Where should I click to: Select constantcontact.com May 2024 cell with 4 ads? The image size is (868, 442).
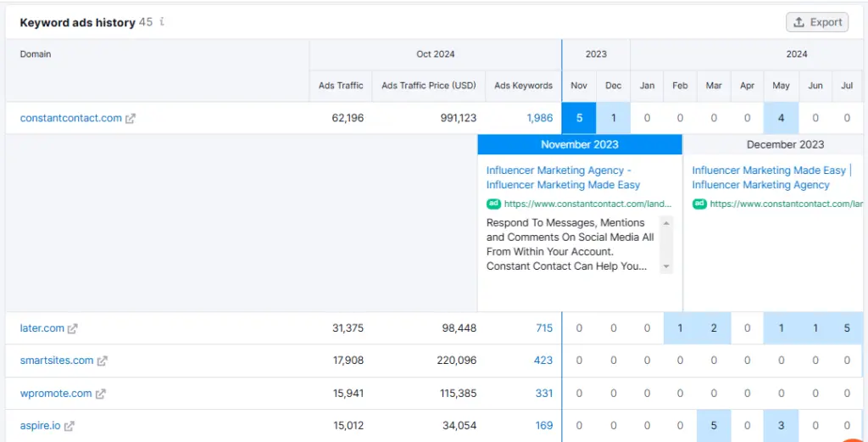pyautogui.click(x=781, y=119)
